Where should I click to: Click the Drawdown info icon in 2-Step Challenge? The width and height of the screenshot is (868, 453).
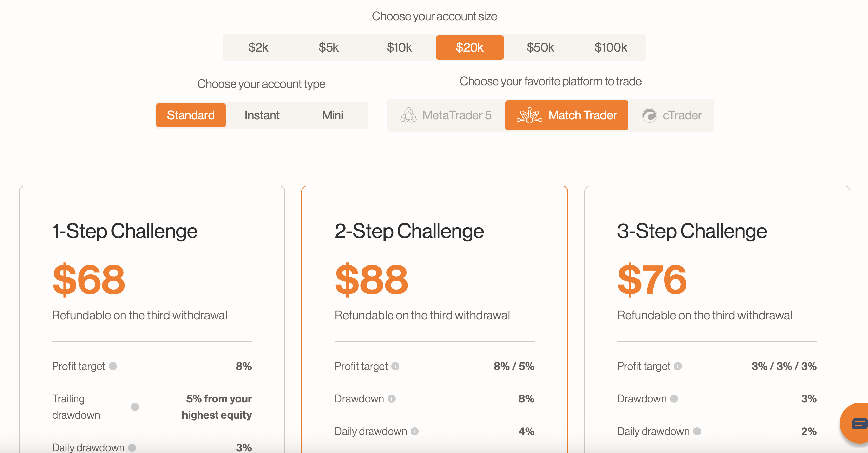click(x=392, y=399)
